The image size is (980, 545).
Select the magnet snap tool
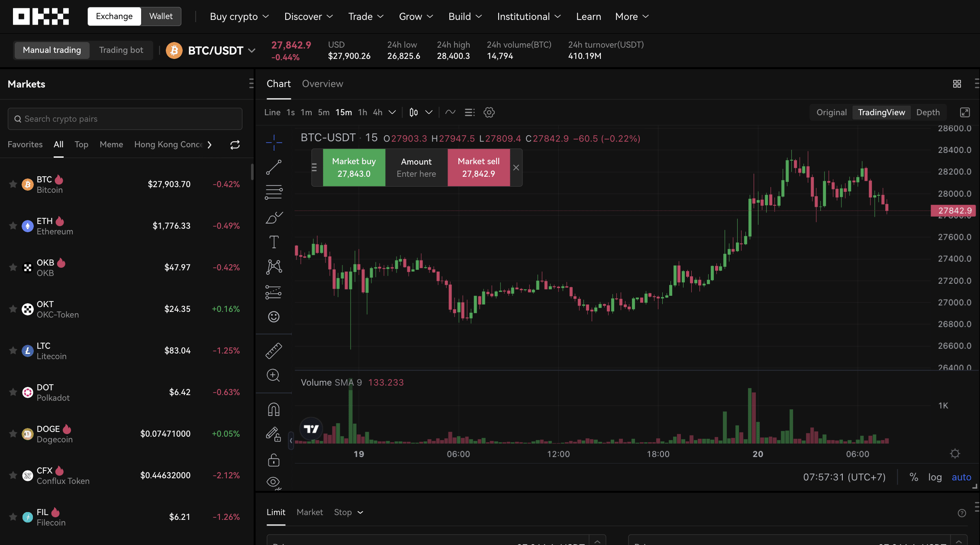274,409
